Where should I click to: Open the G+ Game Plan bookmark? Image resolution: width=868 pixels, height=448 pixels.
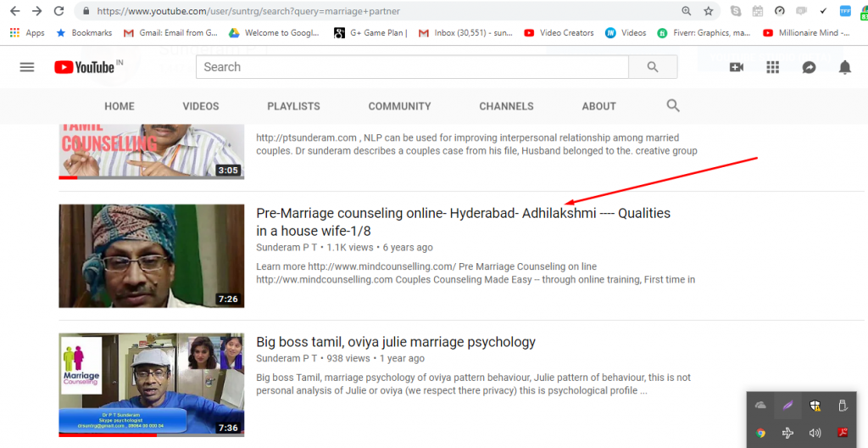370,33
